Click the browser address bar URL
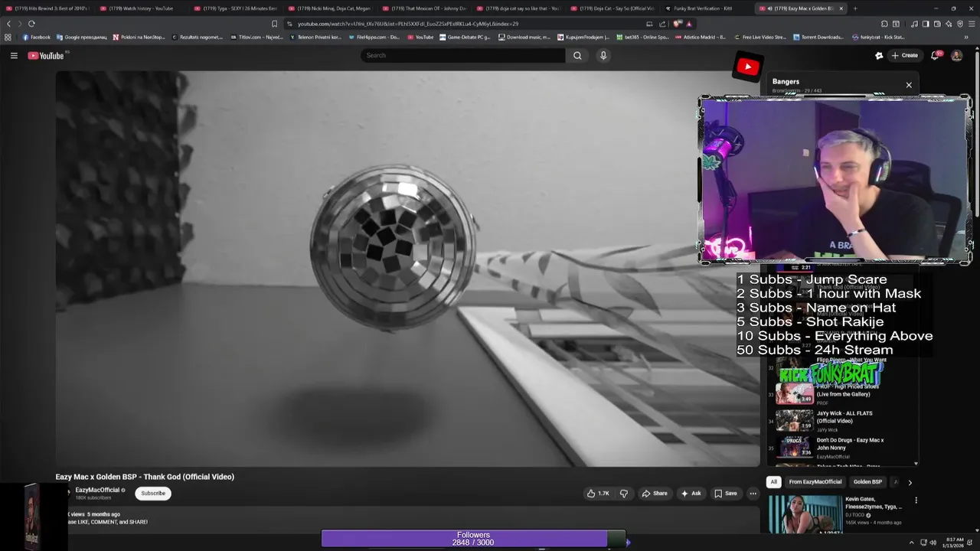 tap(407, 24)
